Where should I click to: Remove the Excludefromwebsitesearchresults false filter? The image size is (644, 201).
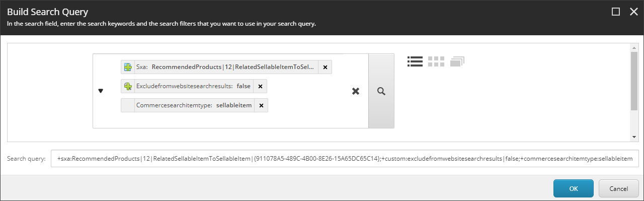point(260,86)
